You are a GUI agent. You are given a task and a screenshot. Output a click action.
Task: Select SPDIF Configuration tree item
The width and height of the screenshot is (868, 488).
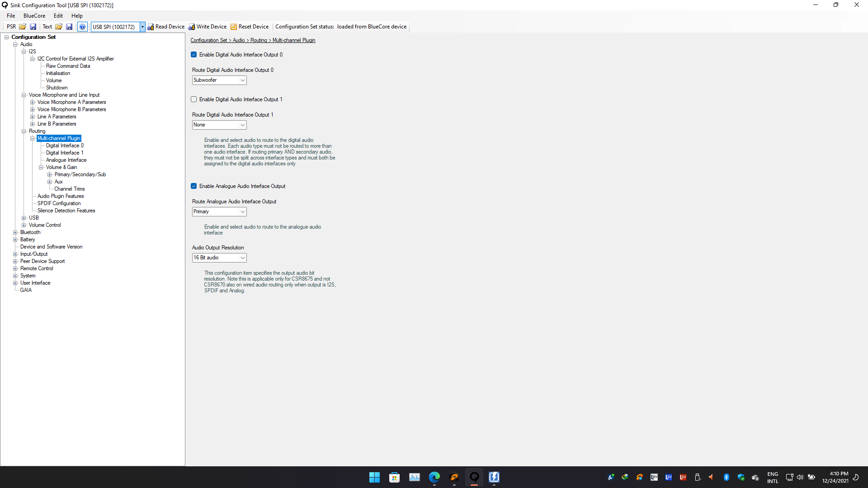(x=59, y=203)
